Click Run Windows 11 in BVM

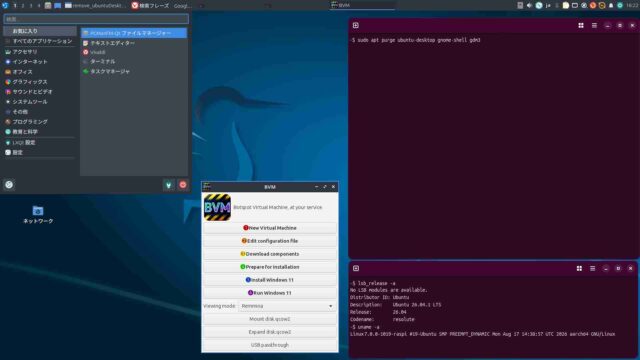pyautogui.click(x=270, y=293)
